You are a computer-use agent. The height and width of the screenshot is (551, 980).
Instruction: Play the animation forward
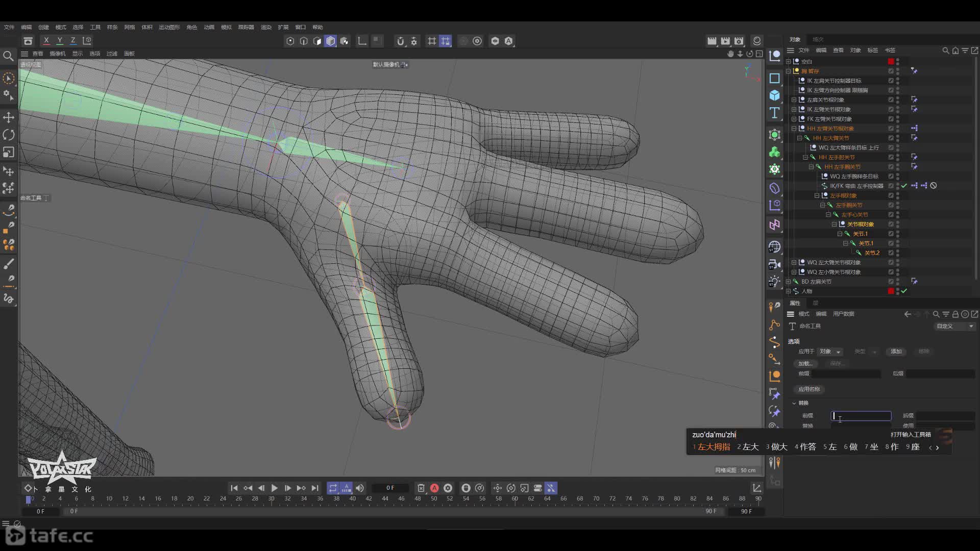(274, 488)
